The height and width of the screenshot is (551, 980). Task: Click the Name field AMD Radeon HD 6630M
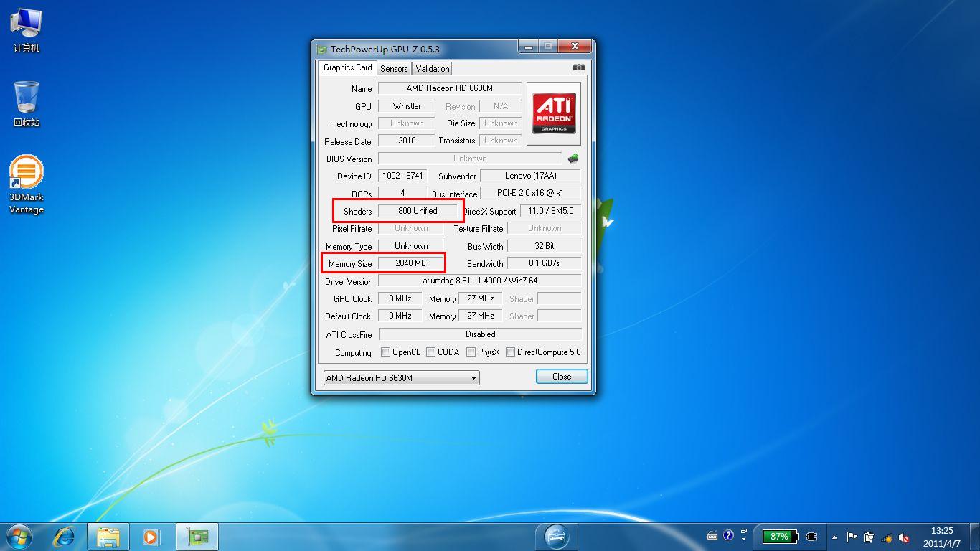449,88
